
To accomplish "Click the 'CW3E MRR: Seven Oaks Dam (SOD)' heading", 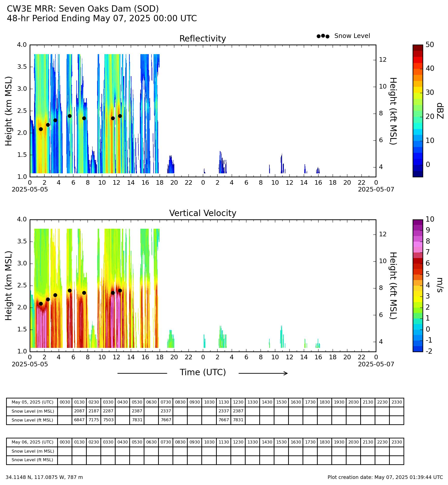I will (83, 9).
